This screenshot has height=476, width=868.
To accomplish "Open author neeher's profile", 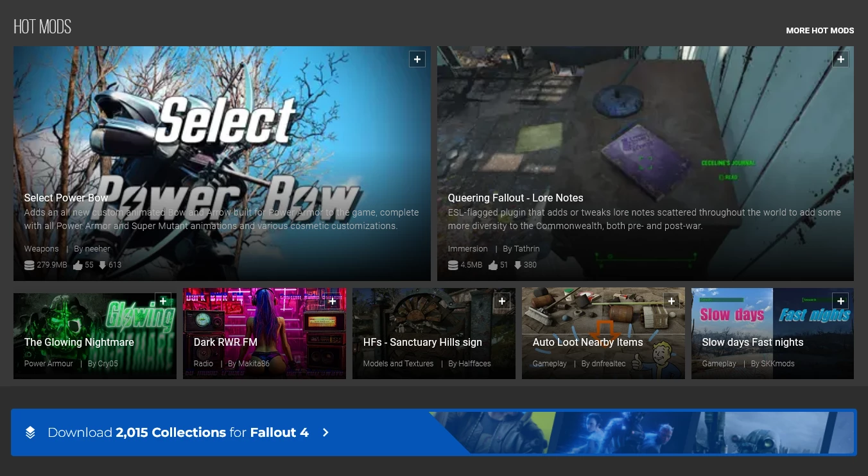I will coord(98,249).
